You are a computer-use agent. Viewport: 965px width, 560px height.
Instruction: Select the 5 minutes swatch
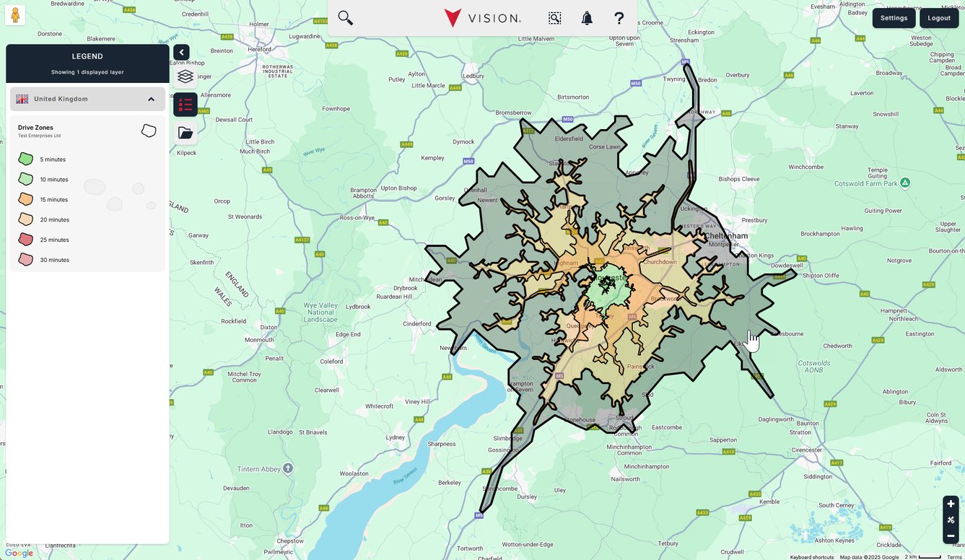25,159
